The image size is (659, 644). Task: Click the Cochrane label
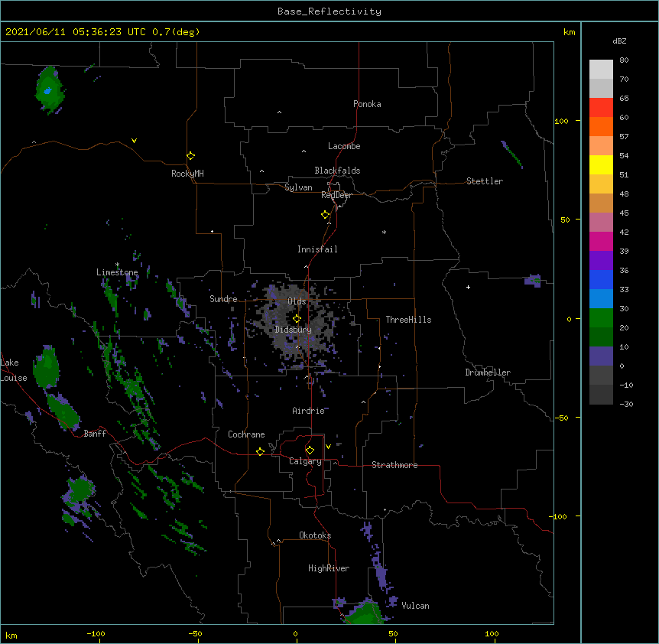click(246, 434)
